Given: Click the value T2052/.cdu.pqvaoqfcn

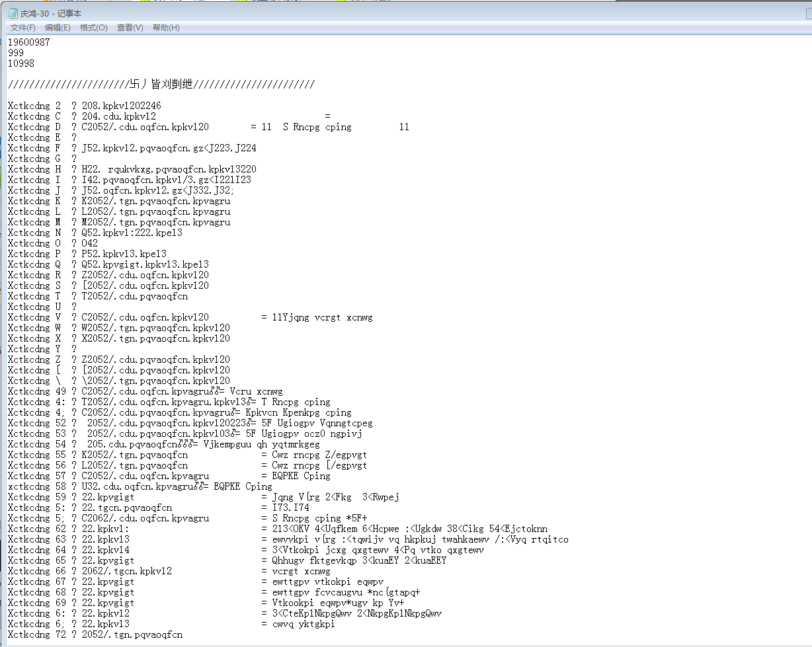Looking at the screenshot, I should (135, 296).
